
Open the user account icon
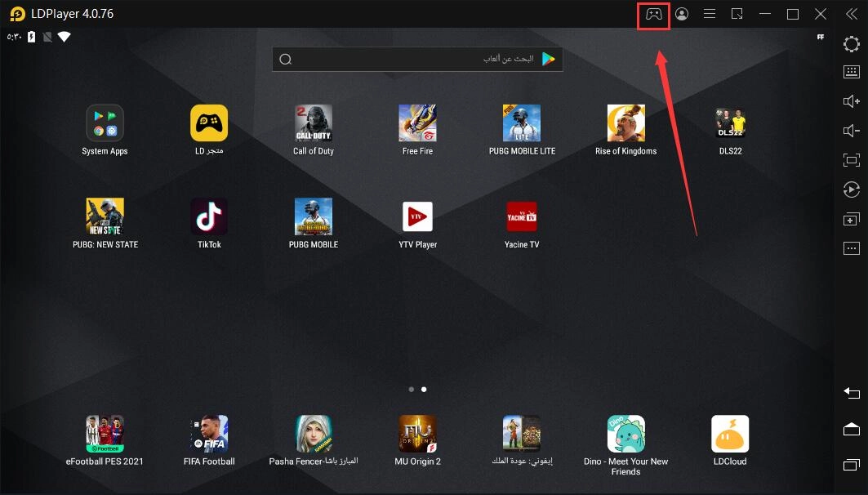(x=682, y=14)
